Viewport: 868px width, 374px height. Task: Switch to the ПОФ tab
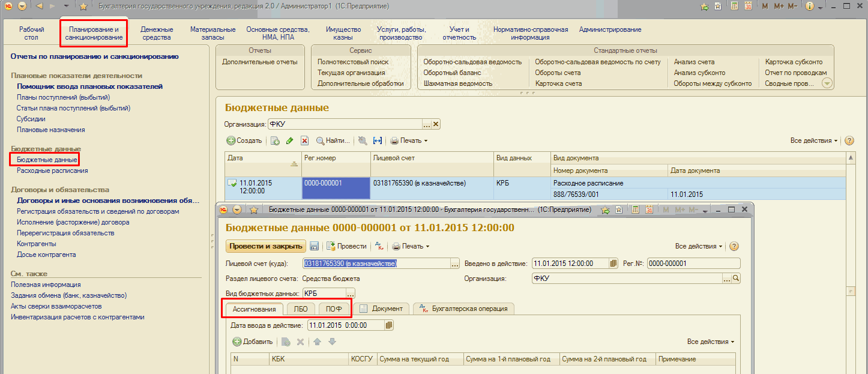(x=334, y=309)
